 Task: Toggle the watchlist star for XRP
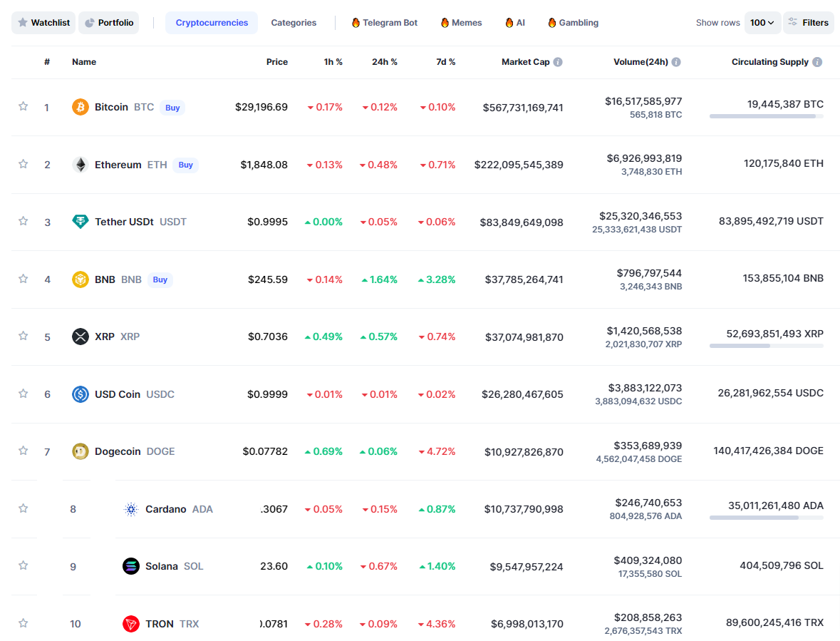[23, 336]
